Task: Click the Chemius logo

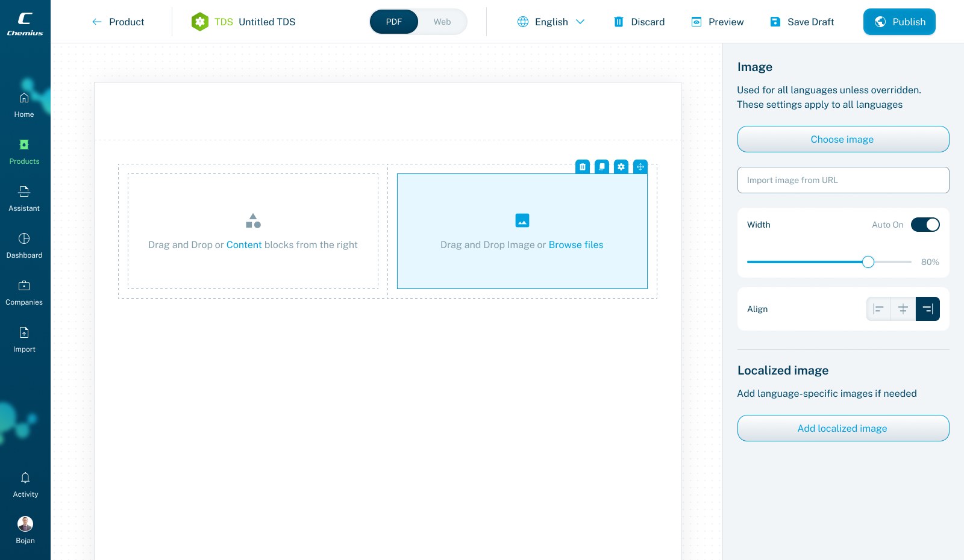Action: pyautogui.click(x=25, y=24)
